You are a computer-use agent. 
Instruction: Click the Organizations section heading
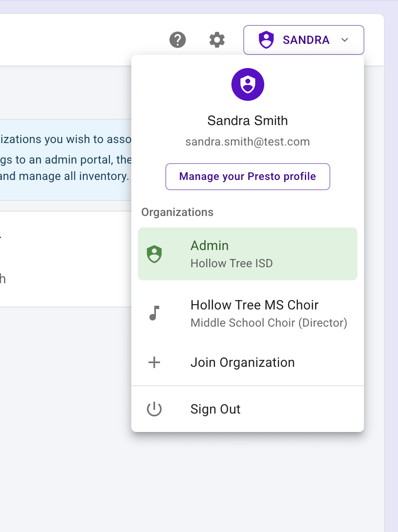tap(177, 212)
